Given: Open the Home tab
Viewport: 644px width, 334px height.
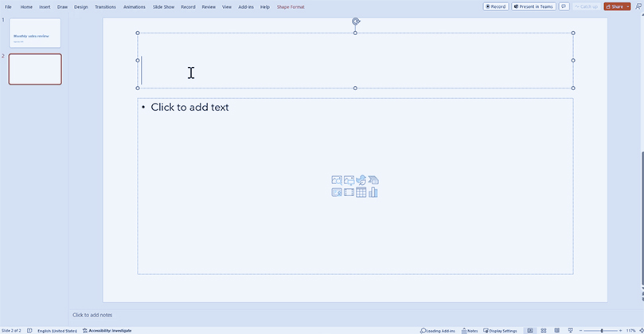Looking at the screenshot, I should coord(26,7).
